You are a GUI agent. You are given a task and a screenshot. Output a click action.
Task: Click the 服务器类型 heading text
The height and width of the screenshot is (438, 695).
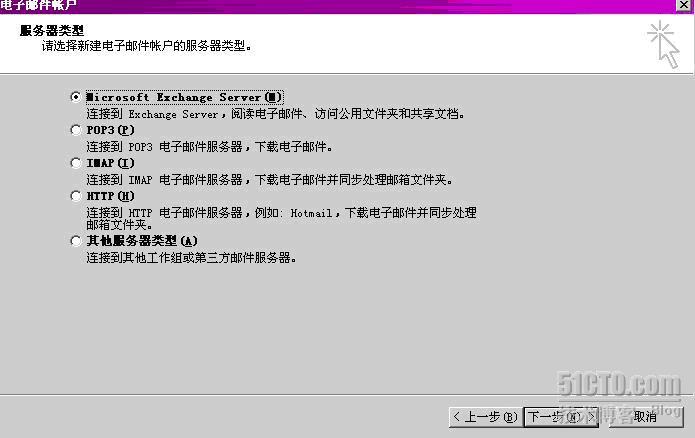pyautogui.click(x=52, y=31)
